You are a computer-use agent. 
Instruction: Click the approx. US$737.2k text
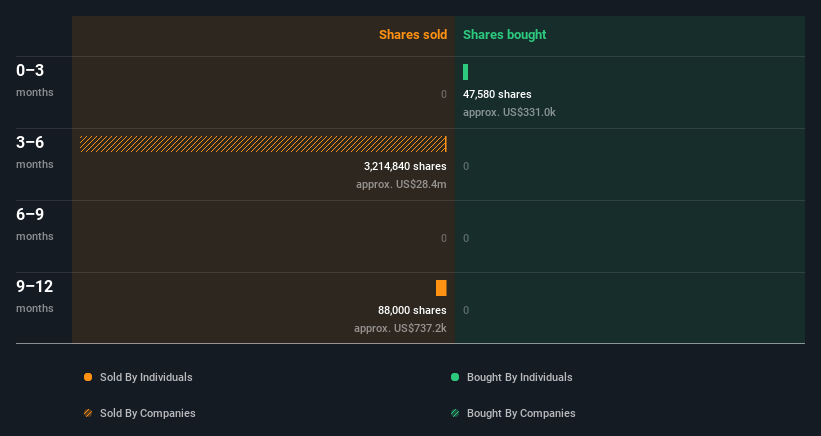[400, 329]
